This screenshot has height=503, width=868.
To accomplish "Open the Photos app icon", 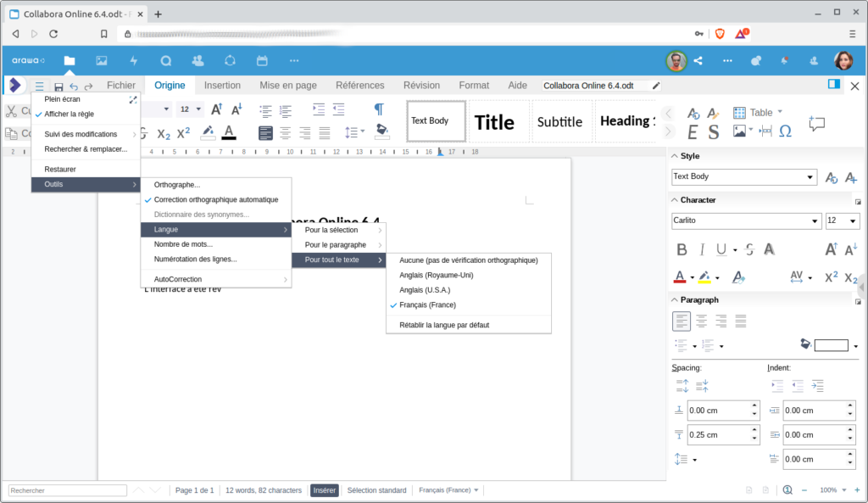I will click(102, 60).
